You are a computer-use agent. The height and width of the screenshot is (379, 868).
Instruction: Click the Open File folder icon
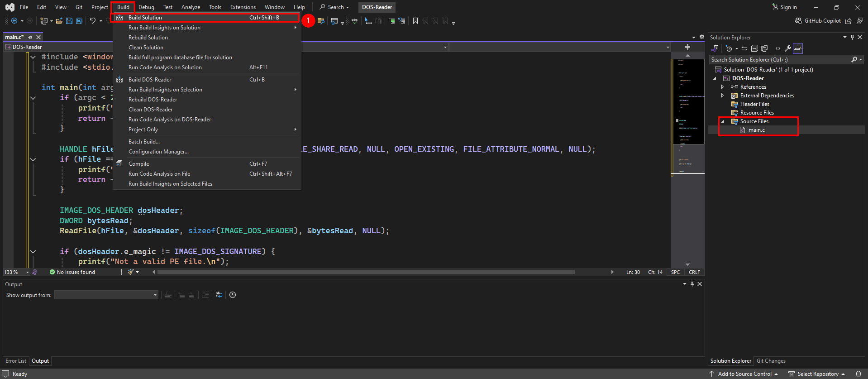(x=59, y=21)
